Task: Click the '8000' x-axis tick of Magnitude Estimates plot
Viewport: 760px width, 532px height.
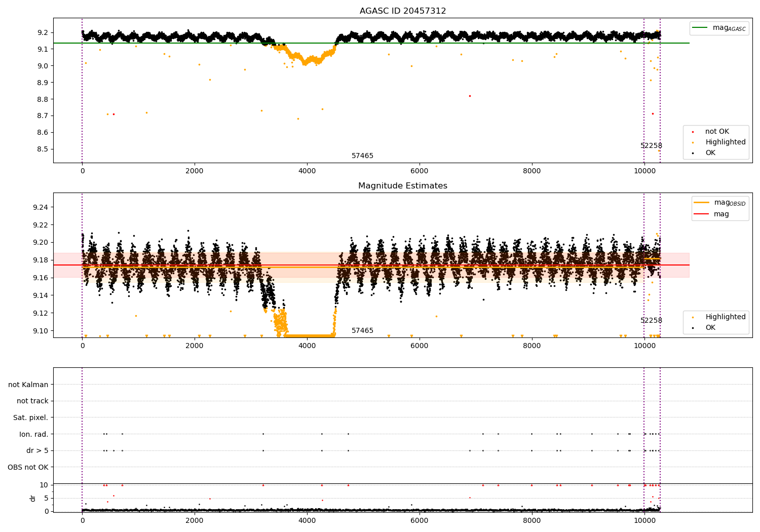Action: pos(532,346)
